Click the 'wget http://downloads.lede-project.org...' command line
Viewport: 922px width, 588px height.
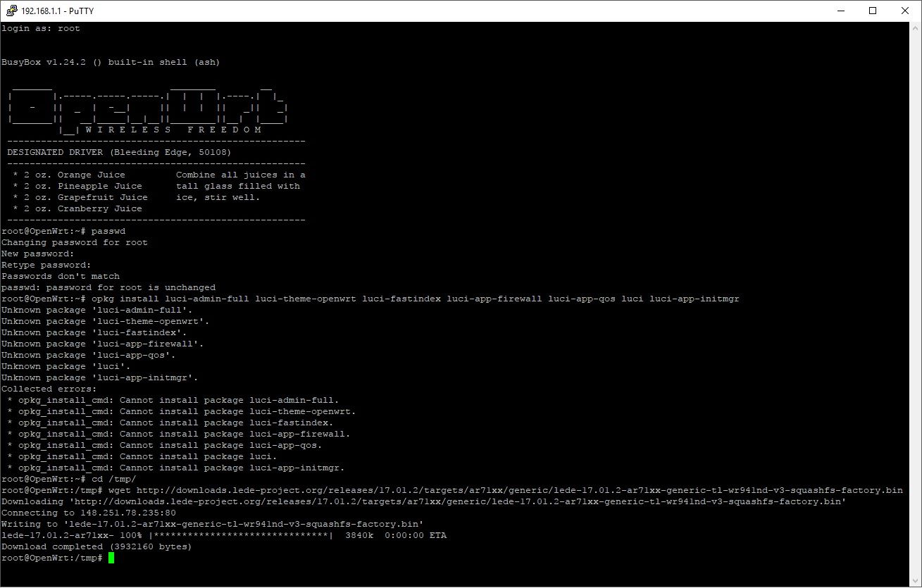(x=452, y=491)
